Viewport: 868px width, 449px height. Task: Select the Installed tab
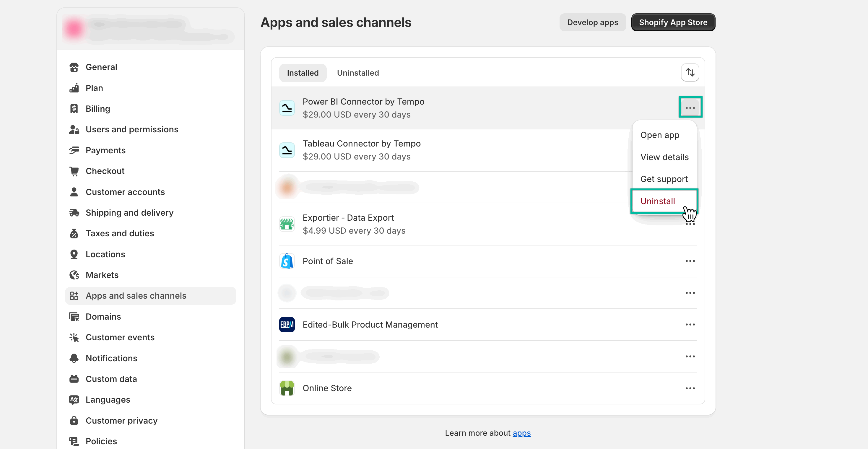303,73
